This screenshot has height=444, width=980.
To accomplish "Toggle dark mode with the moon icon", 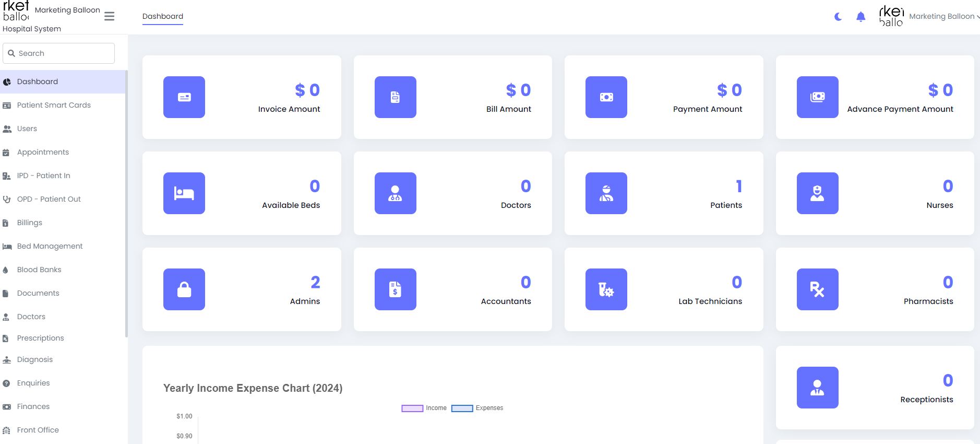I will point(838,17).
